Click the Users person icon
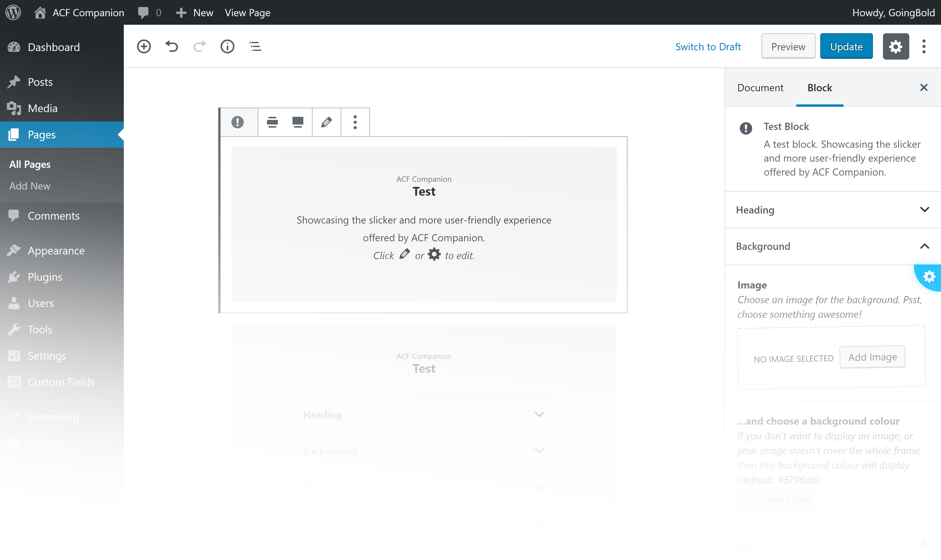 point(14,303)
